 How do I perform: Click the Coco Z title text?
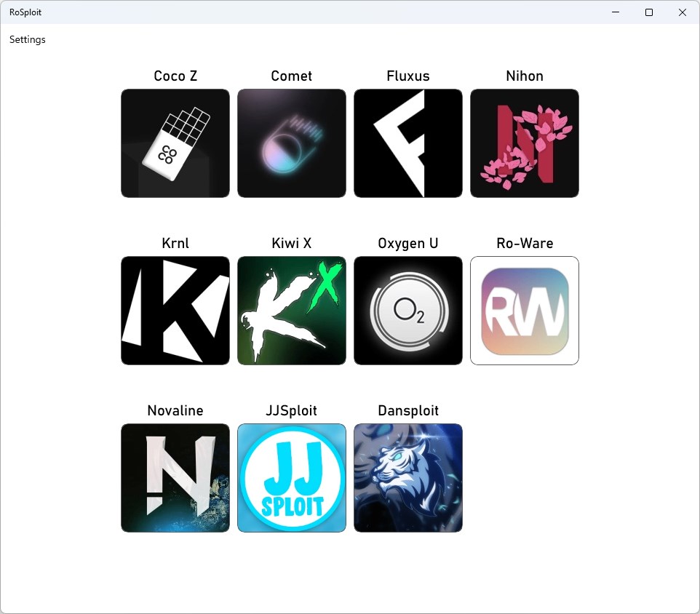pos(175,76)
